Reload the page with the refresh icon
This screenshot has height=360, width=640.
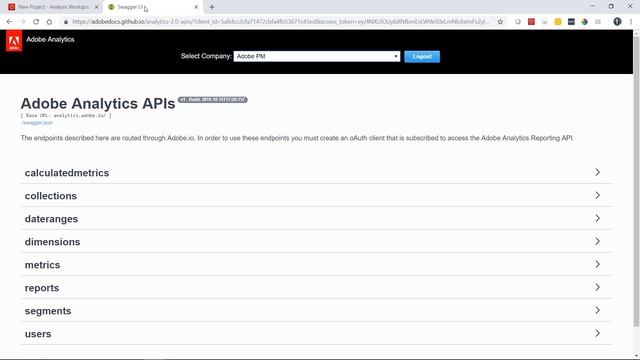coord(36,22)
